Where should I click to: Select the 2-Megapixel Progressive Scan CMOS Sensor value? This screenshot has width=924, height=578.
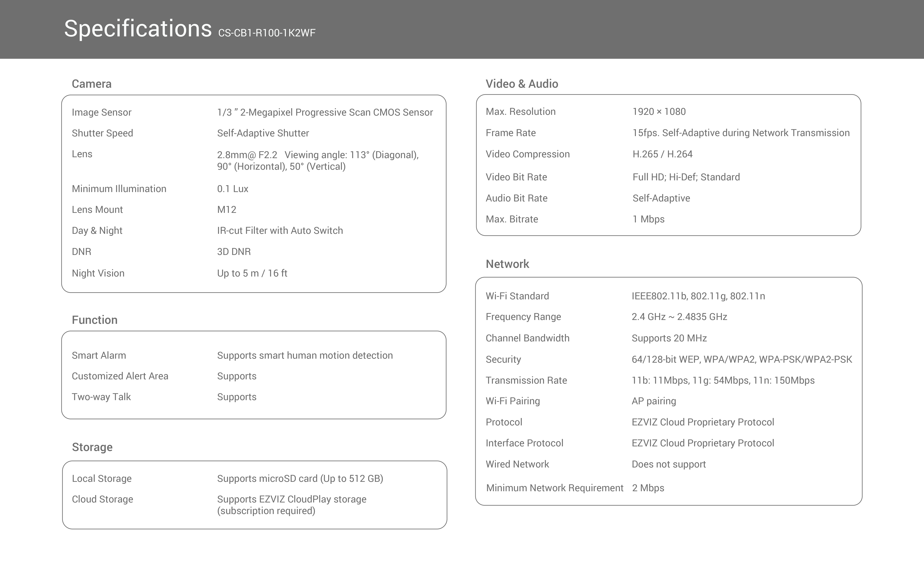[325, 112]
